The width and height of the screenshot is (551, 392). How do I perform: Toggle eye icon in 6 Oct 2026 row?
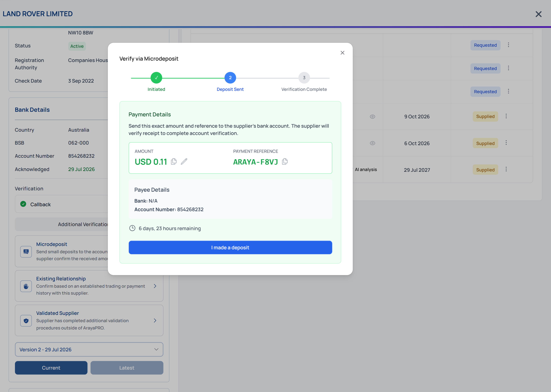click(x=372, y=143)
